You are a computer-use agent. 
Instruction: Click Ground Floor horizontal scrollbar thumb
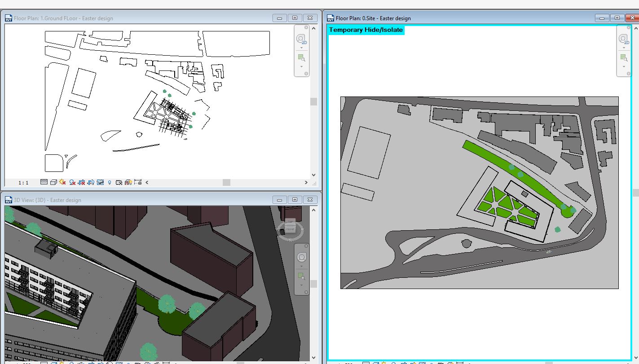pyautogui.click(x=227, y=183)
